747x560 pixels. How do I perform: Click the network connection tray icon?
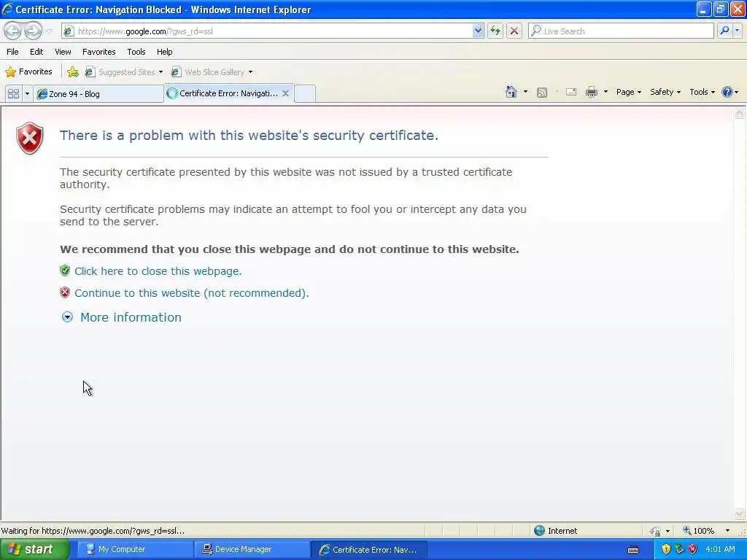(x=679, y=550)
